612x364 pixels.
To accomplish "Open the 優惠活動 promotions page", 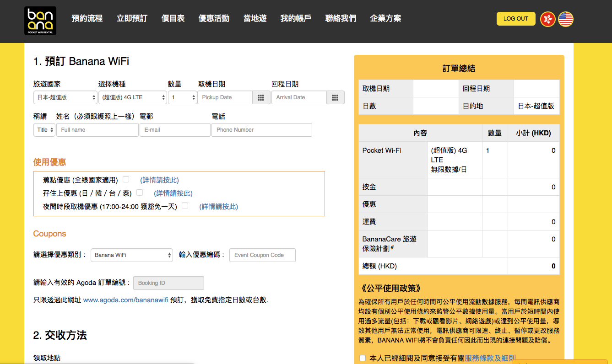I will 214,18.
